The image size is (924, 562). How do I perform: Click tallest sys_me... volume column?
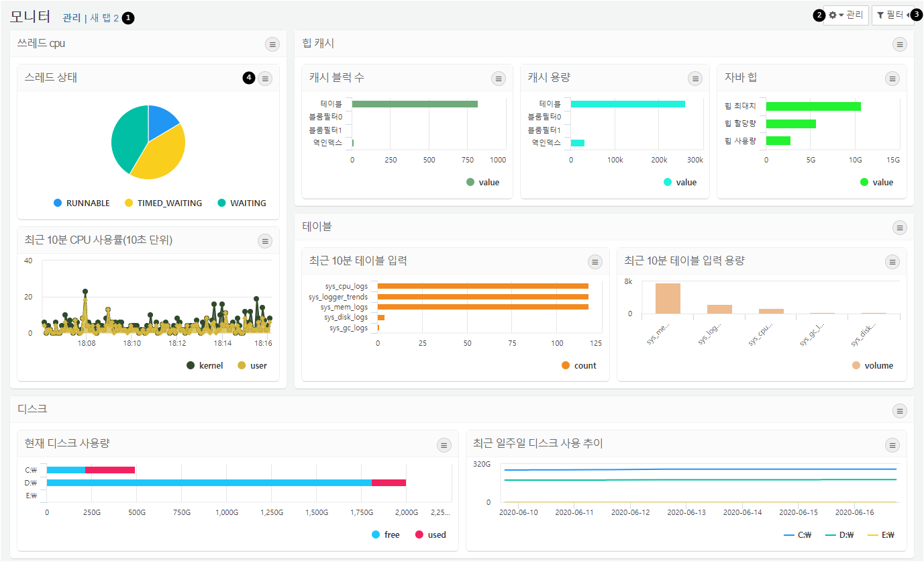tap(668, 299)
